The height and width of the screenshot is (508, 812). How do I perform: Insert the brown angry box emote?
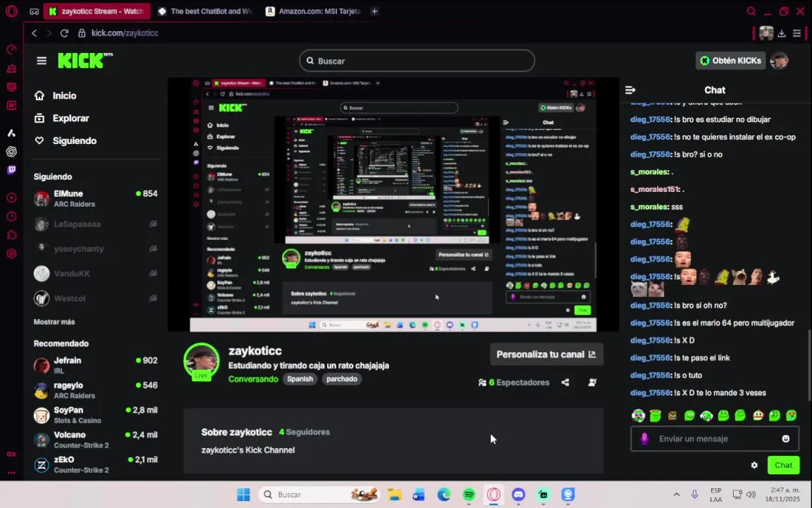tap(672, 415)
